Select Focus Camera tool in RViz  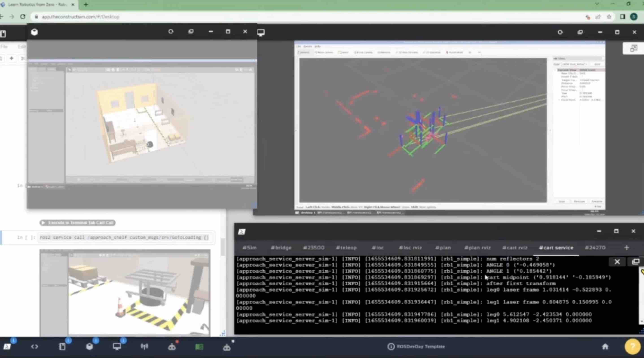(x=363, y=52)
